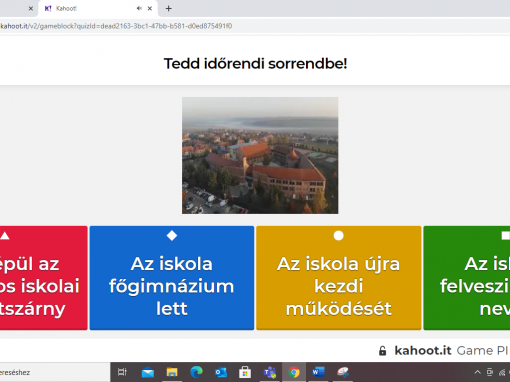Open Task View from the taskbar
510x382 pixels.
coord(122,372)
